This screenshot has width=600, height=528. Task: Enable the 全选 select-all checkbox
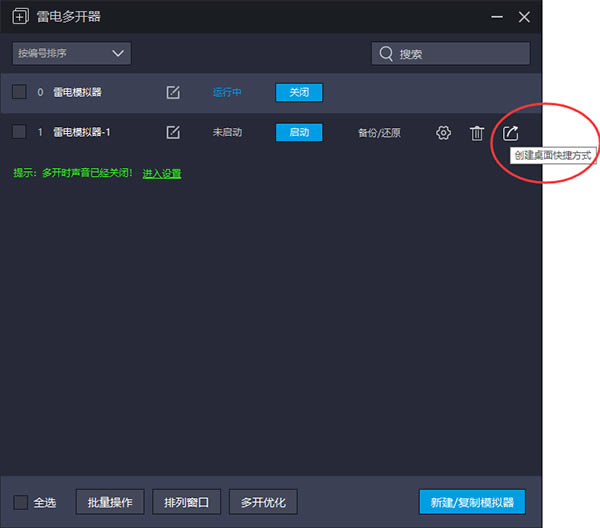[x=21, y=502]
